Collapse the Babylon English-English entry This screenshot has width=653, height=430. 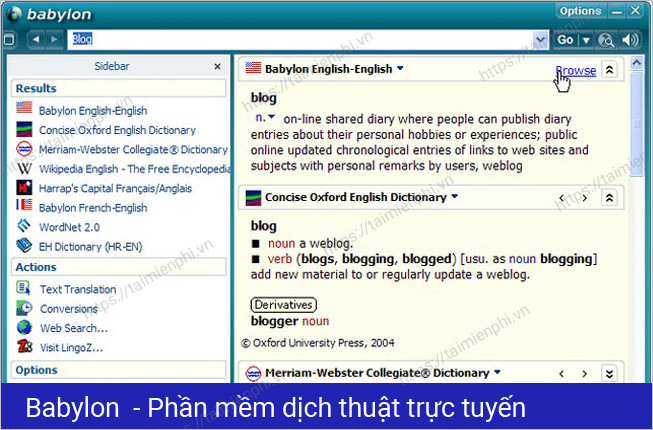coord(610,69)
